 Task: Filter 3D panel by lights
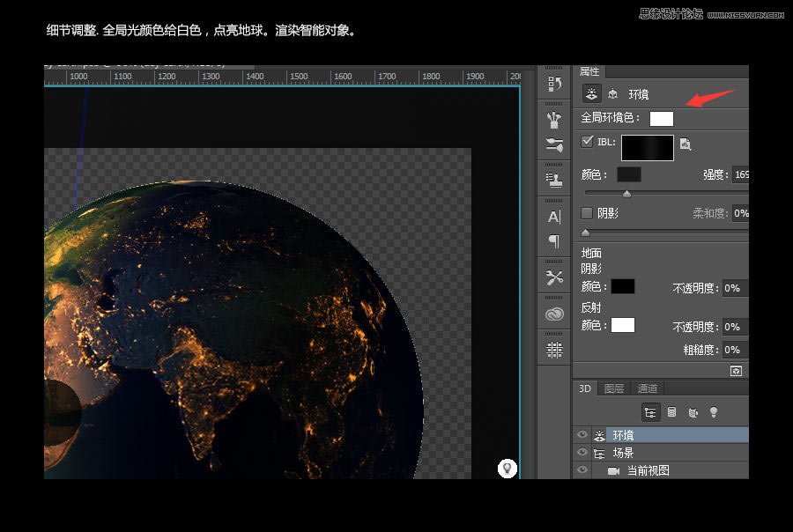[714, 412]
